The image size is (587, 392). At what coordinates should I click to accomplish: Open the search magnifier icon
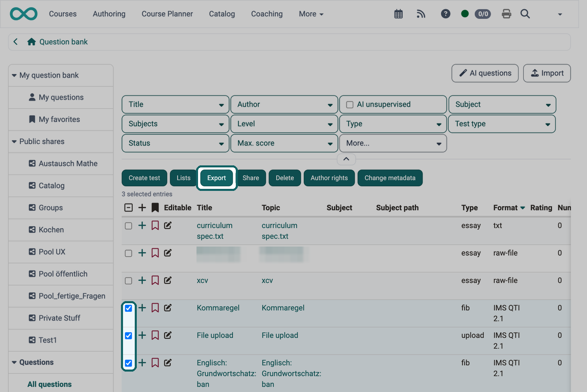[525, 14]
